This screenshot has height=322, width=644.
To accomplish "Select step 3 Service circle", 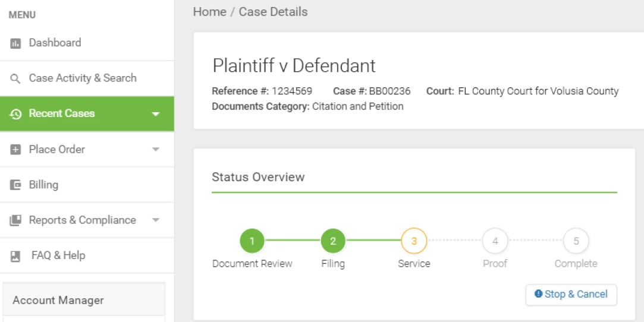I will 414,241.
